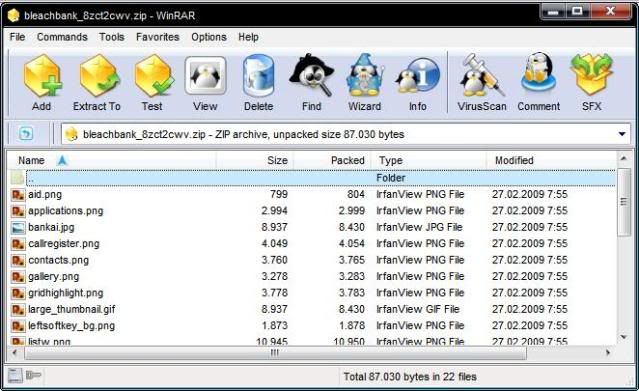The image size is (639, 391).
Task: Click the horizontal scrollbar left arrow
Action: [x=15, y=353]
